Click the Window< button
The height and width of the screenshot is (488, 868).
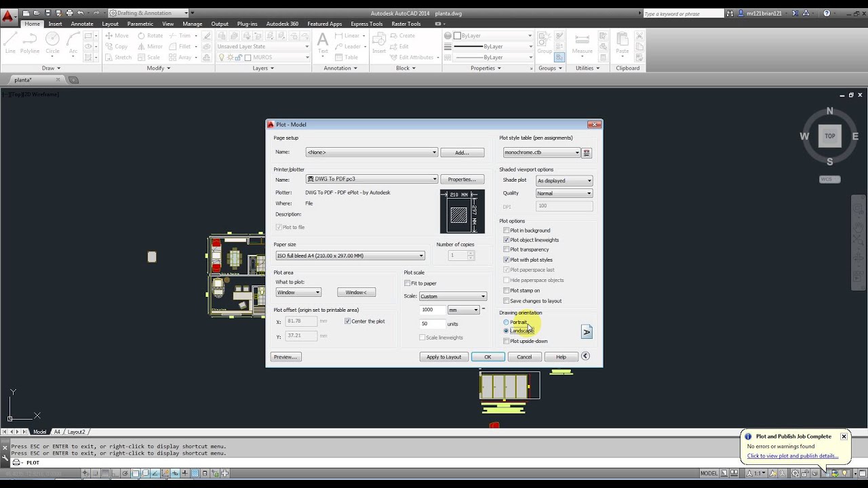tap(356, 292)
